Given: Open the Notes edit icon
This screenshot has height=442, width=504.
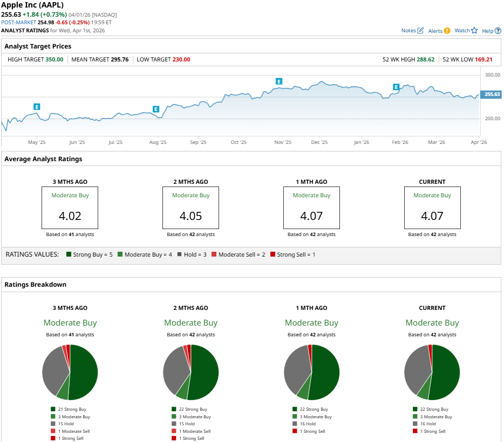Looking at the screenshot, I should click(420, 31).
